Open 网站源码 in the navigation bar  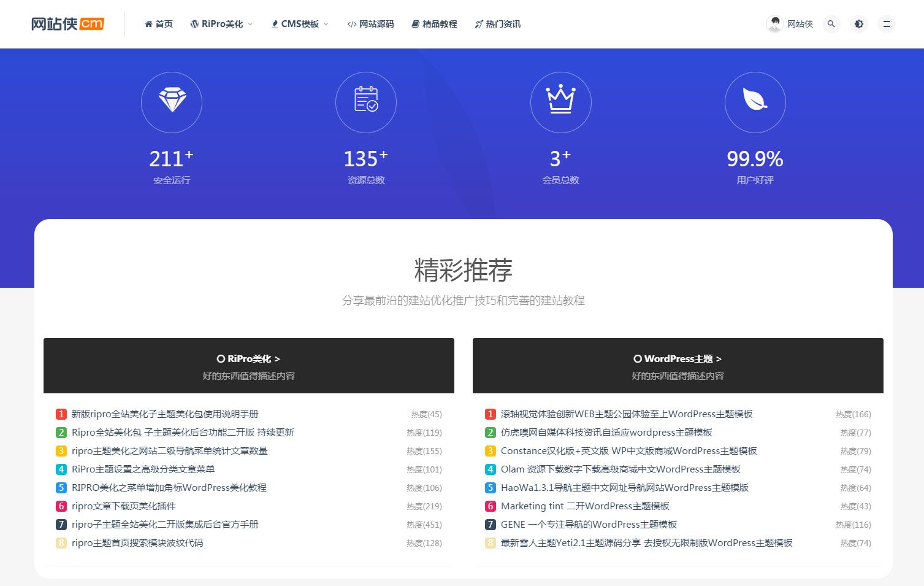(371, 24)
